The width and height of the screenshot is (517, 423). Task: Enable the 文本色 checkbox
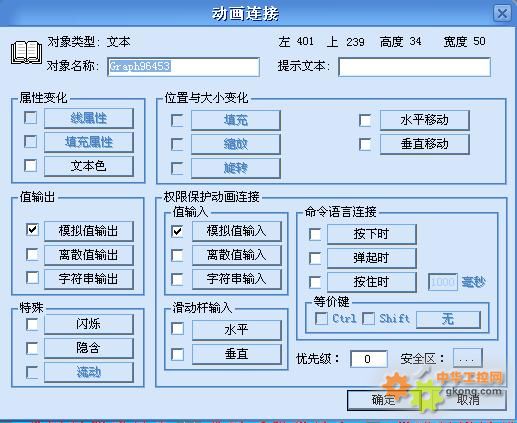click(x=31, y=166)
